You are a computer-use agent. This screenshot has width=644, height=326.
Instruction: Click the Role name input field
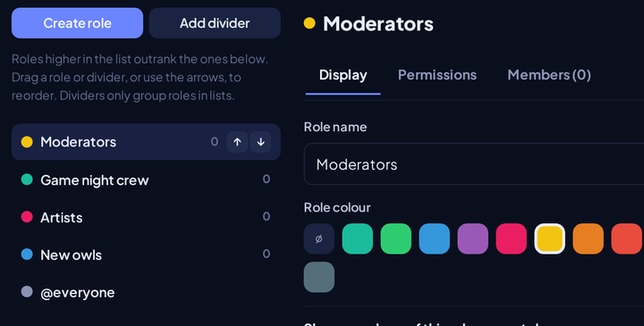pyautogui.click(x=474, y=164)
